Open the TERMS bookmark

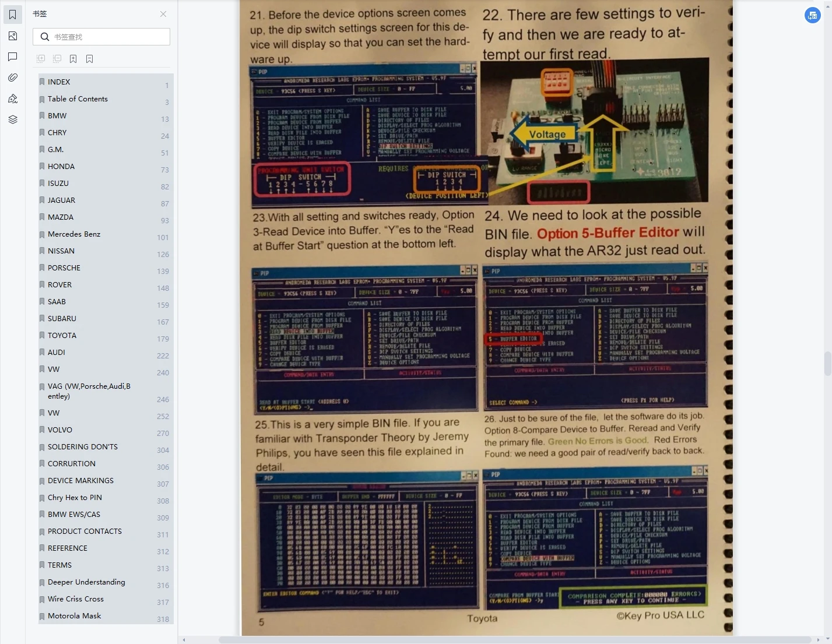pos(106,565)
